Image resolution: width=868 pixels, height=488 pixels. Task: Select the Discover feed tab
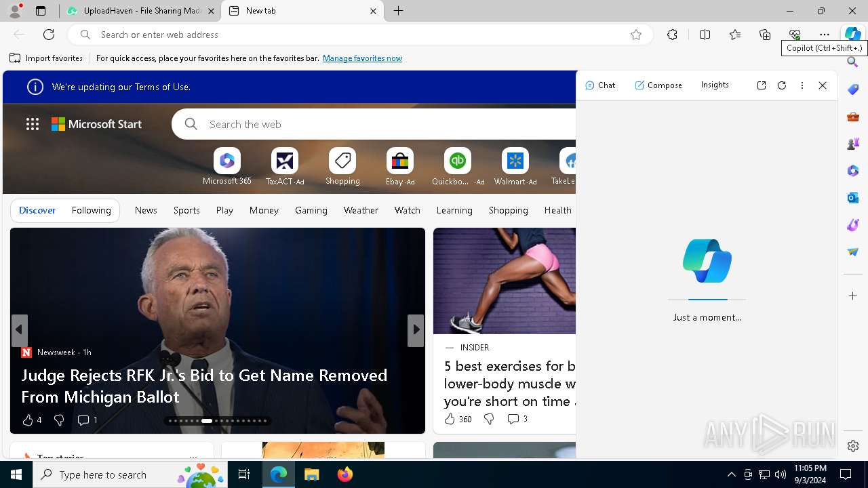[x=37, y=210]
